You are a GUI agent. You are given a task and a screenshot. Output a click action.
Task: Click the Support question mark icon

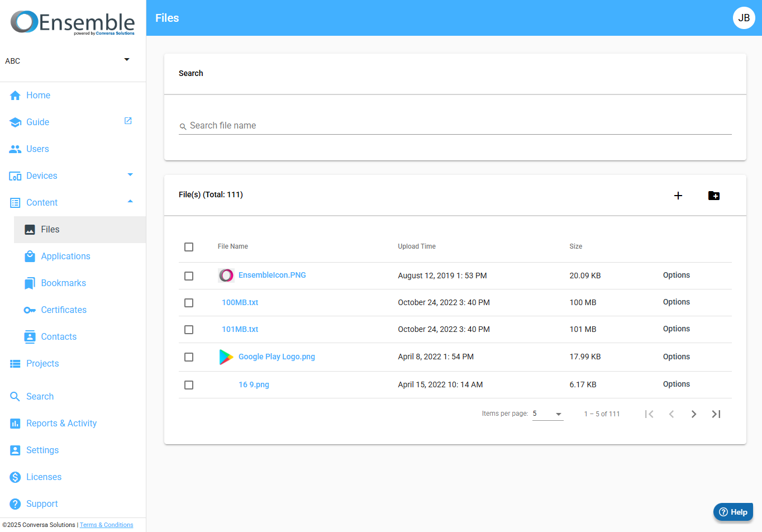tap(15, 504)
